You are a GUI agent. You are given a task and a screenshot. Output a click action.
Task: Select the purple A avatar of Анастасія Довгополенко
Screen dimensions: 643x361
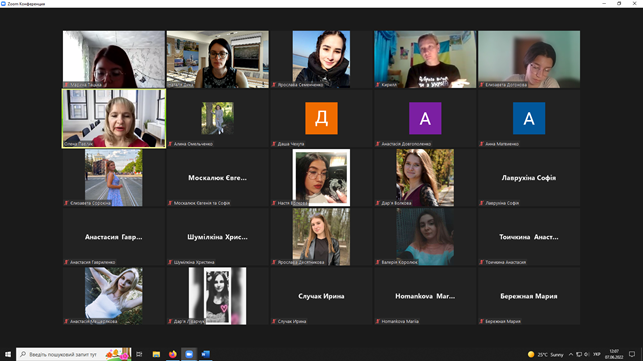point(425,118)
